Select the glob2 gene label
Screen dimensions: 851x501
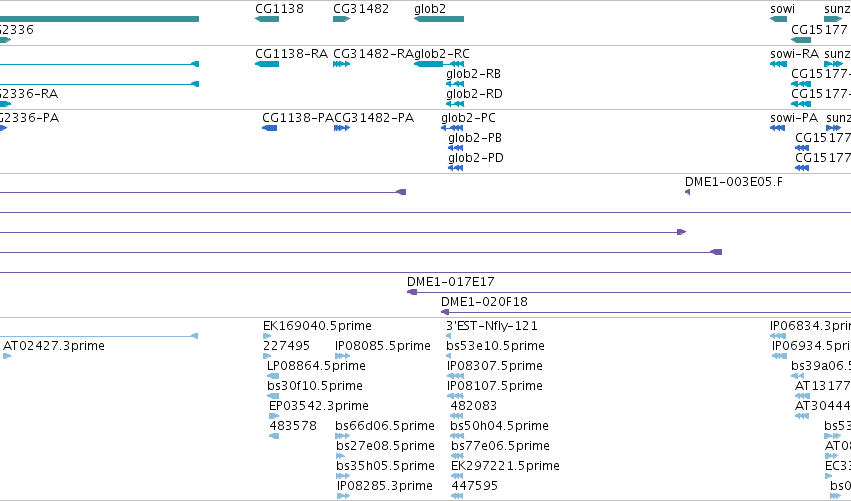click(x=430, y=9)
